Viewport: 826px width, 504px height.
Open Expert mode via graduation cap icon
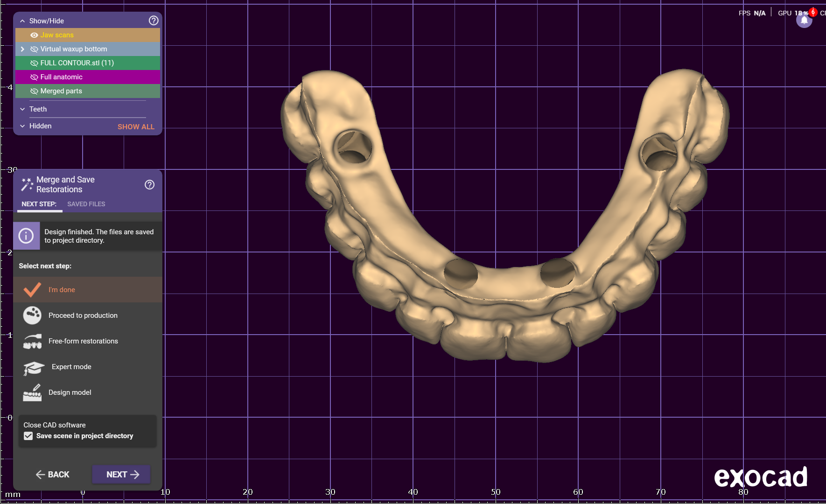[x=33, y=368]
